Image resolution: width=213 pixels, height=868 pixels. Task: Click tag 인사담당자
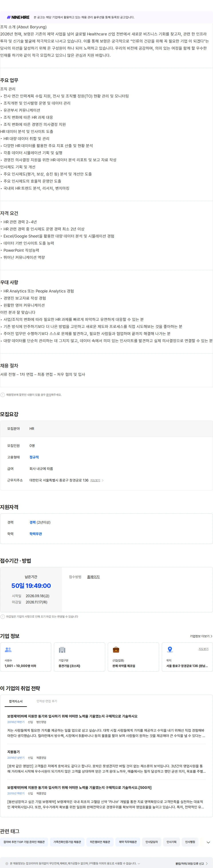point(152,842)
